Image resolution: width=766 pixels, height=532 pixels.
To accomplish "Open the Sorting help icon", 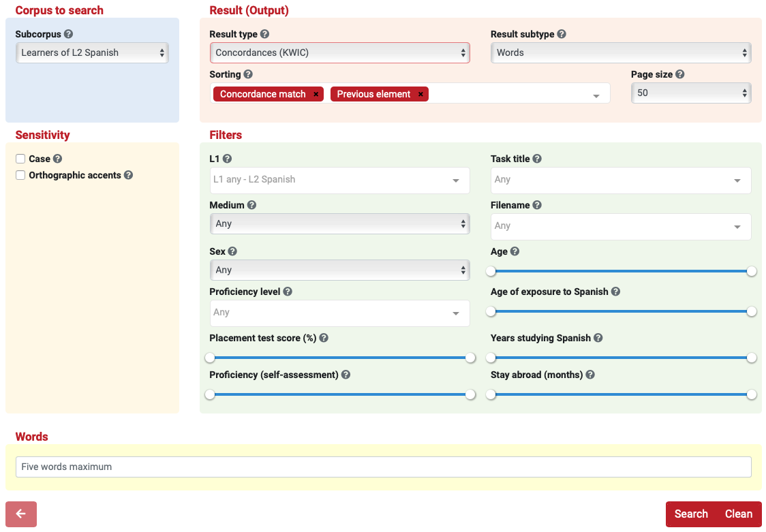I will [x=248, y=74].
